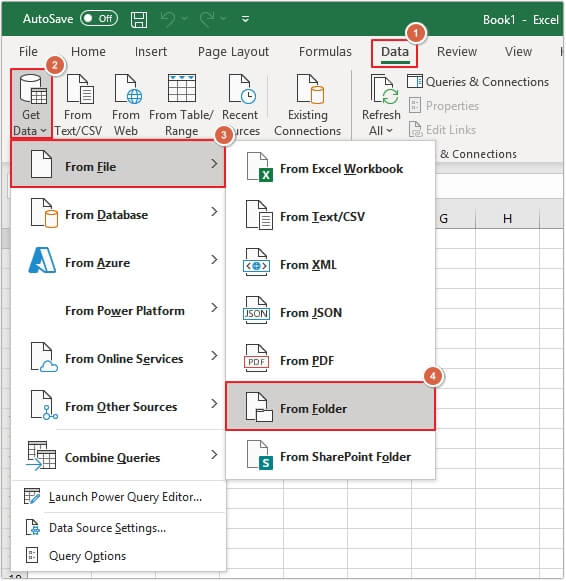This screenshot has height=581, width=566.
Task: Click From Excel Workbook icon
Action: pos(260,167)
